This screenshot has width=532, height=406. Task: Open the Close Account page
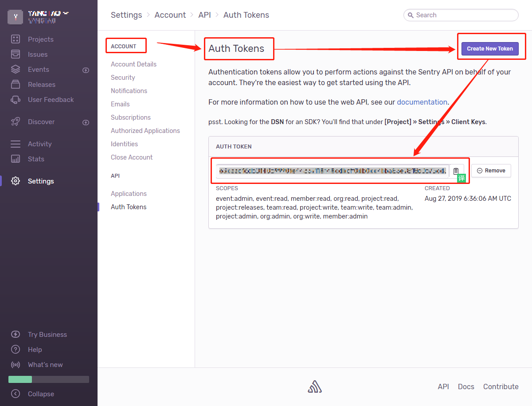point(132,157)
